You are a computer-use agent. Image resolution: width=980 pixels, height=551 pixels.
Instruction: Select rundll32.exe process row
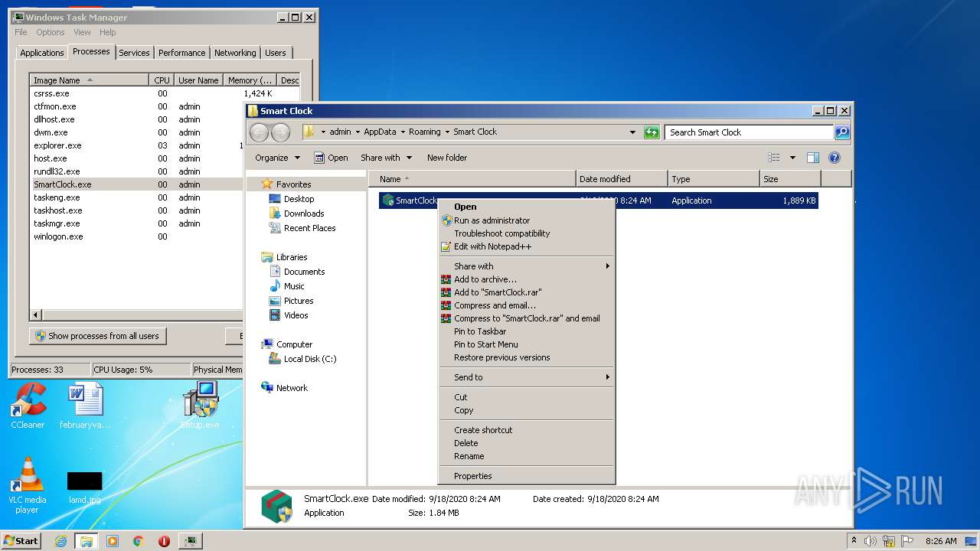click(136, 171)
